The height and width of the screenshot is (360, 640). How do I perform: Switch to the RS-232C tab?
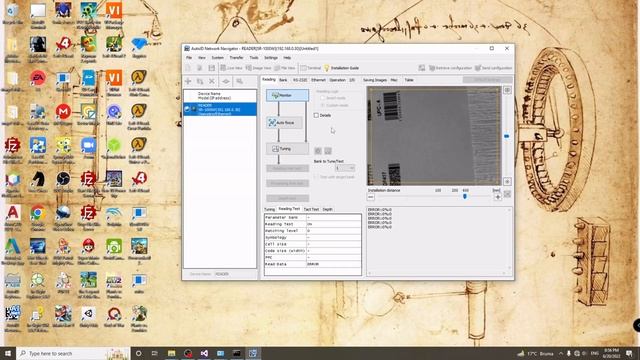click(300, 80)
